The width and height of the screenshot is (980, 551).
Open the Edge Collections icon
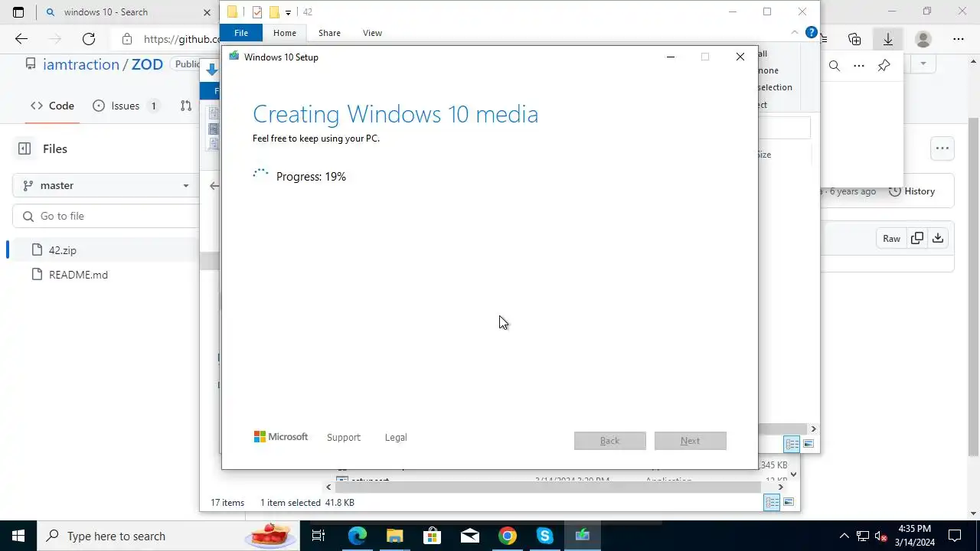pyautogui.click(x=854, y=39)
